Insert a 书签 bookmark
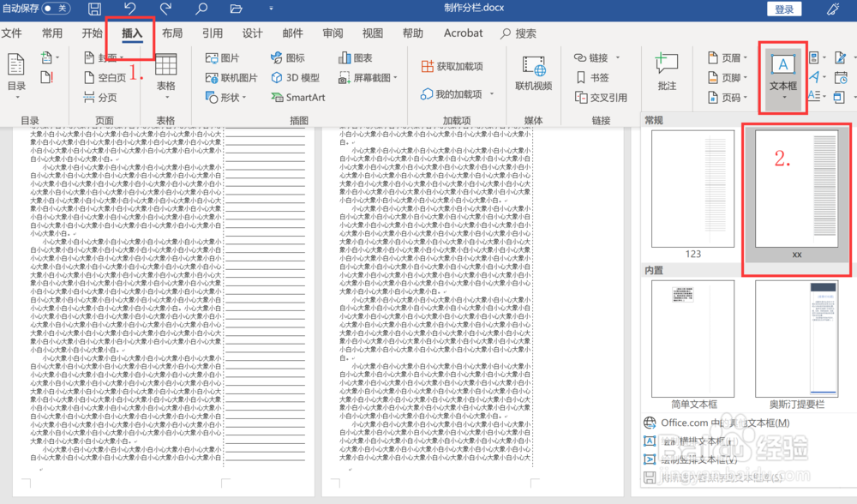 pyautogui.click(x=592, y=78)
